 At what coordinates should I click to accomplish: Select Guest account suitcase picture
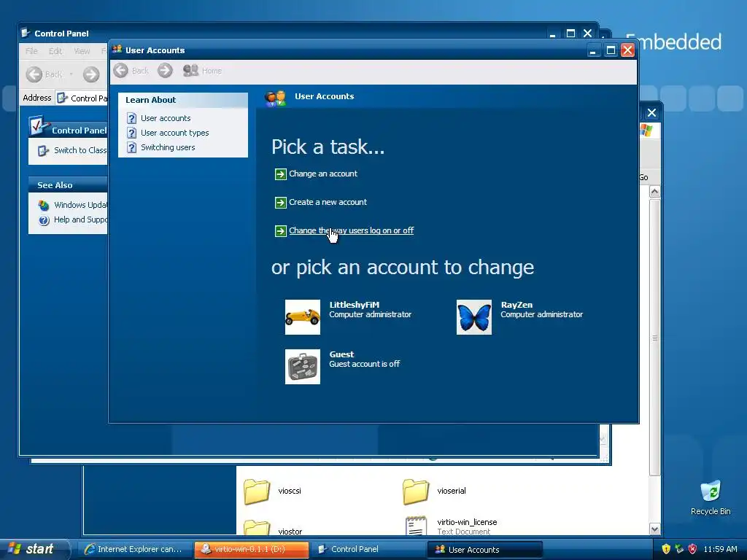[x=303, y=367]
